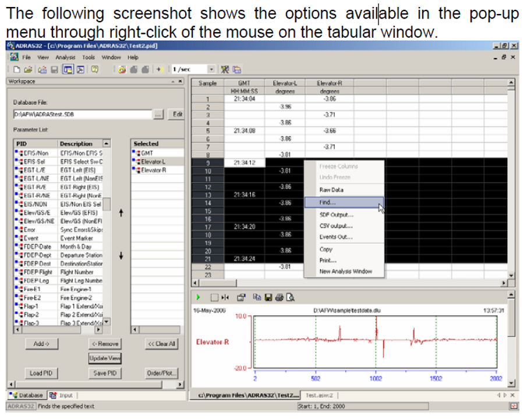Click the help question-mark toolbar icon
The image size is (527, 420).
point(95,69)
